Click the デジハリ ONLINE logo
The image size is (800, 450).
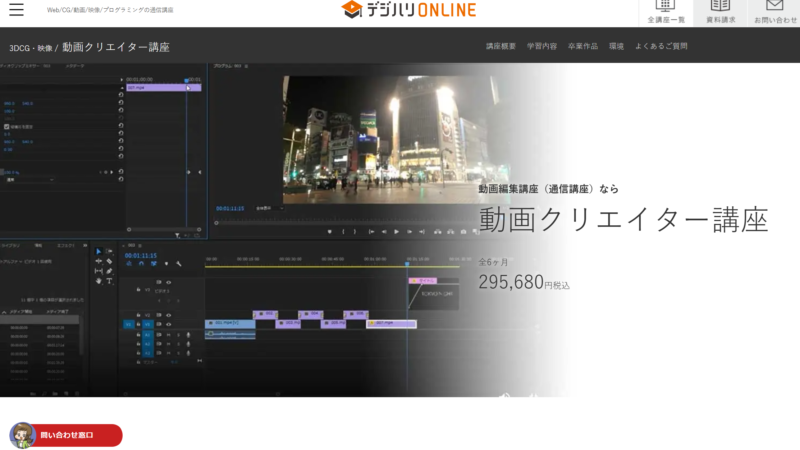(x=409, y=9)
